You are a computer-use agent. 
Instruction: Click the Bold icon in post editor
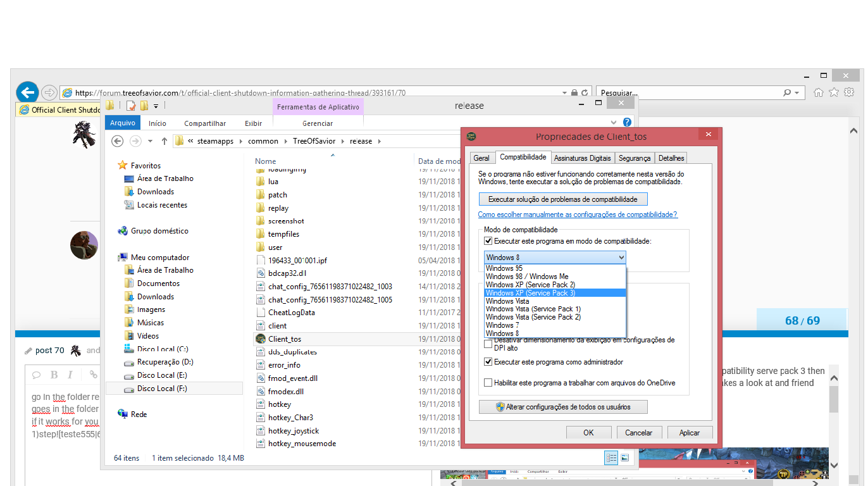click(x=54, y=375)
